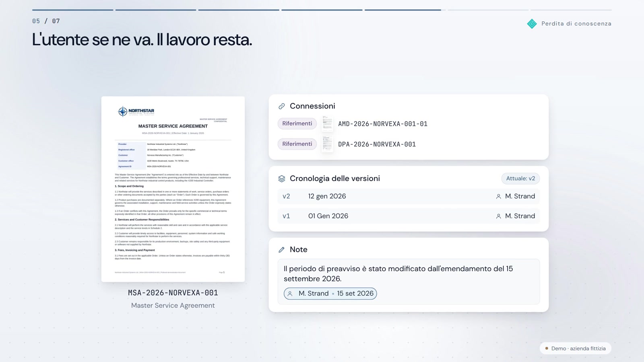Screen dimensions: 644x362
Task: Click the Riferimenti tag next to DPA-2026-NORVEXA-001
Action: (297, 144)
